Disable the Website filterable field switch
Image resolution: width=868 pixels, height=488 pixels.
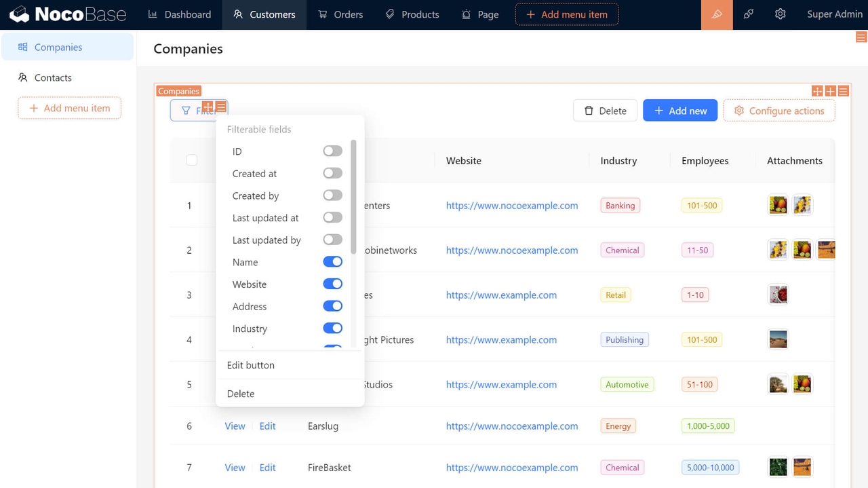pos(332,284)
